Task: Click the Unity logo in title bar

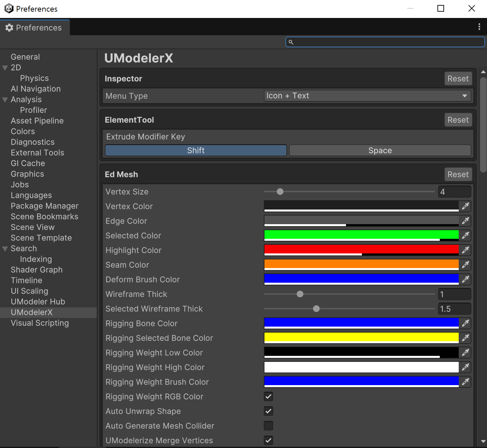Action: point(9,9)
